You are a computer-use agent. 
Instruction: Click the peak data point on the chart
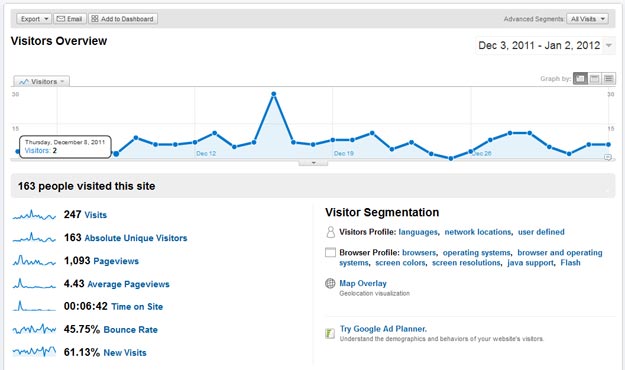[x=273, y=94]
